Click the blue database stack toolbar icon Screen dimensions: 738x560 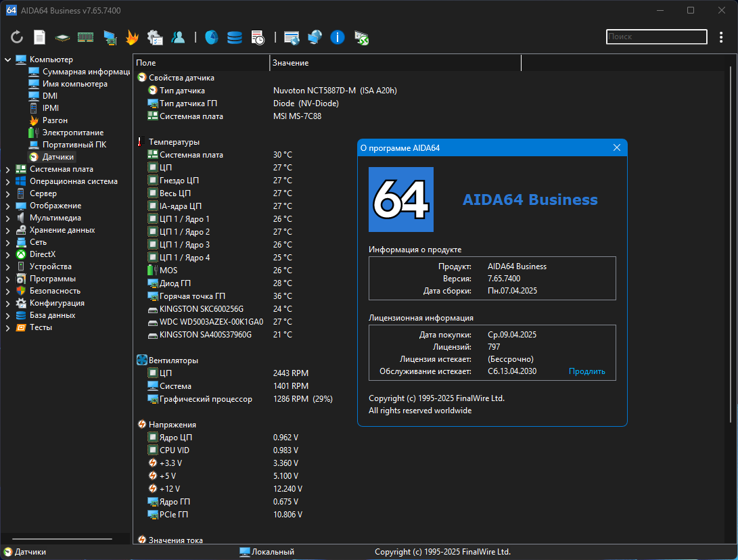pos(235,37)
